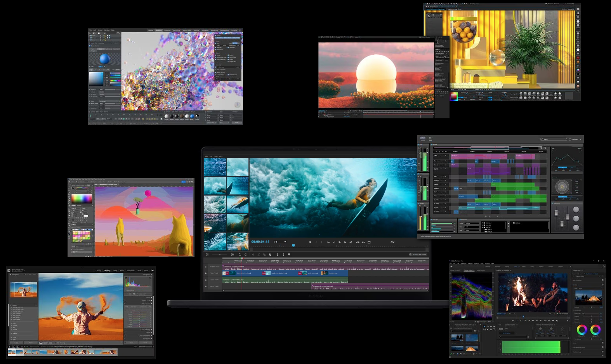
Task: Toggle the lock on Audio Track 1
Action: 206,280
